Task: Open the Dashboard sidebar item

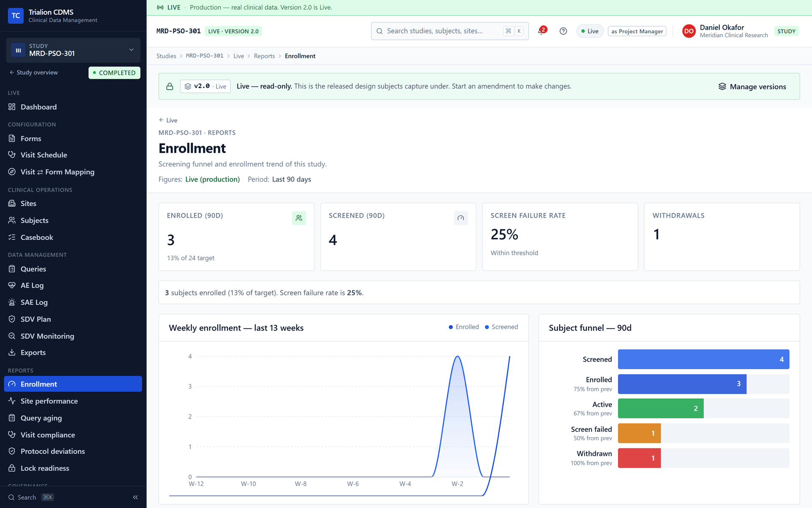Action: pos(73,107)
